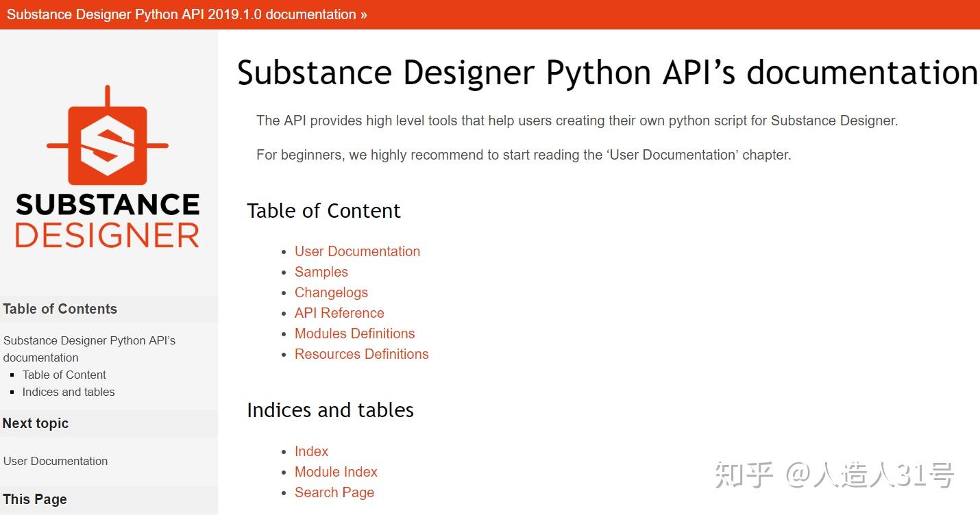980x515 pixels.
Task: Open the Samples page
Action: (321, 272)
